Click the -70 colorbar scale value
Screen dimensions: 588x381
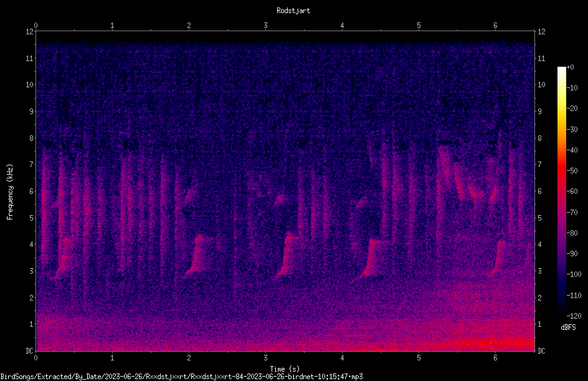tap(572, 213)
